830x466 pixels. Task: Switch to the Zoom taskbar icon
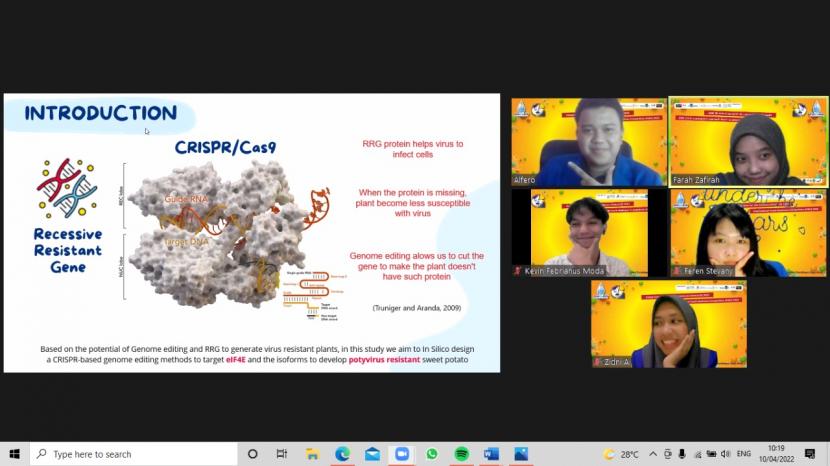click(x=402, y=454)
